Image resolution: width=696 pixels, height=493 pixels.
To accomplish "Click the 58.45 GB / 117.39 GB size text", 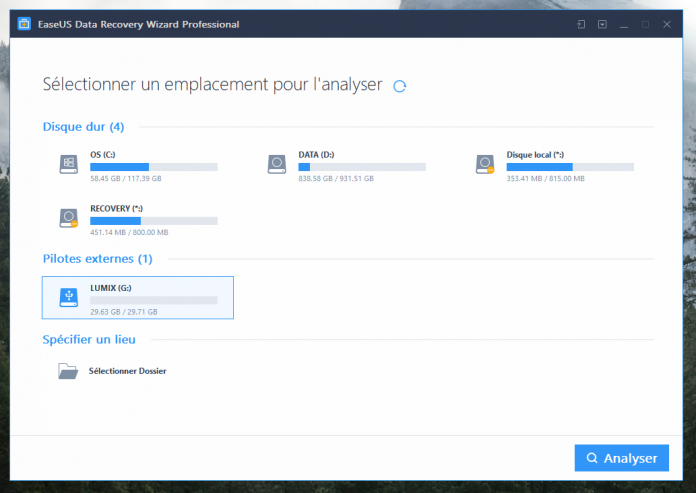I will tap(126, 178).
